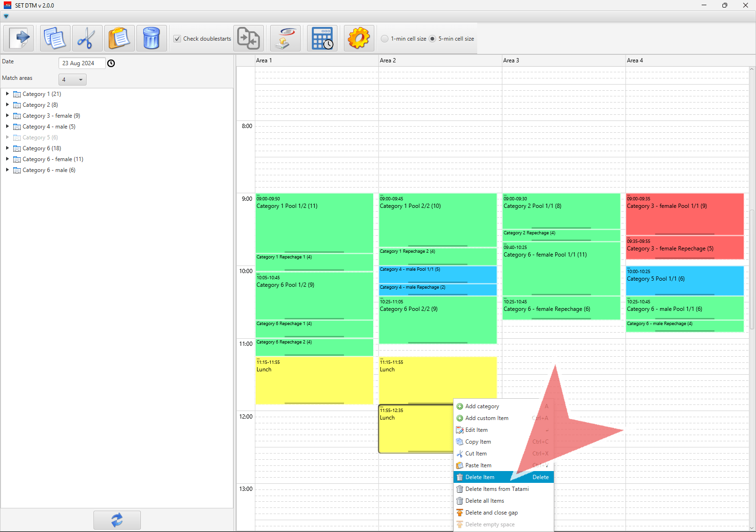Screen dimensions: 756x532
Task: Select 1-min cell size option
Action: [x=385, y=39]
